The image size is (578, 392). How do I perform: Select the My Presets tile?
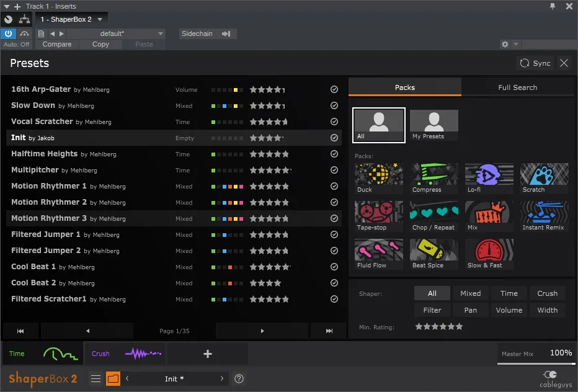tap(434, 125)
